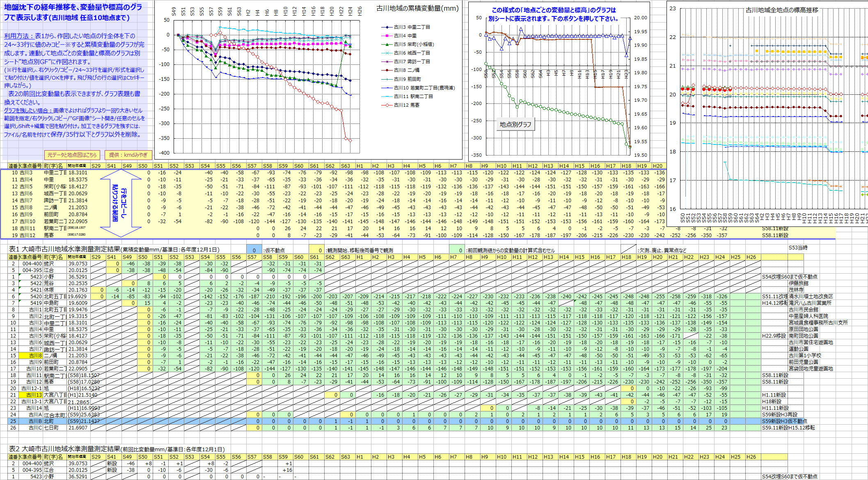Select cell 中島町
This screenshot has width=868, height=480.
[55, 303]
